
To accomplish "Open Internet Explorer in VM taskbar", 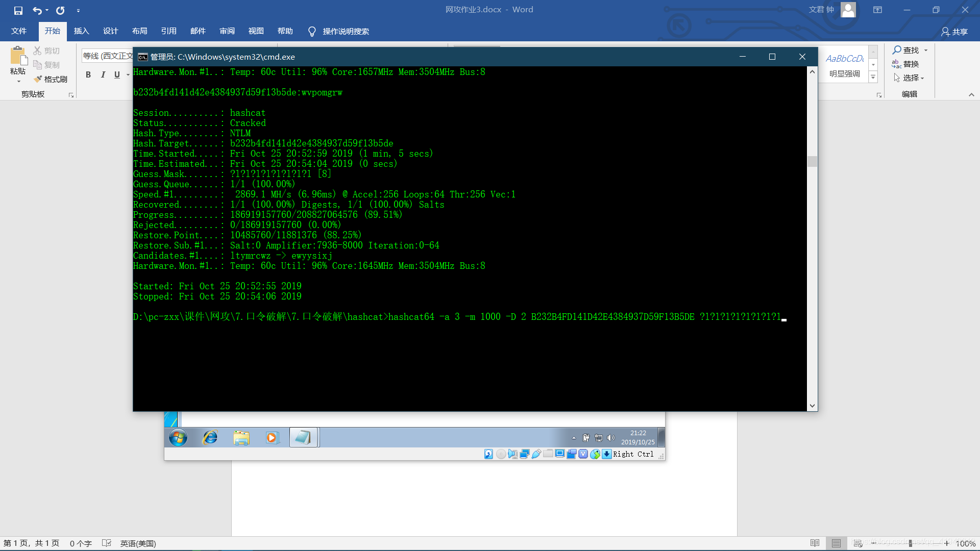I will coord(210,437).
